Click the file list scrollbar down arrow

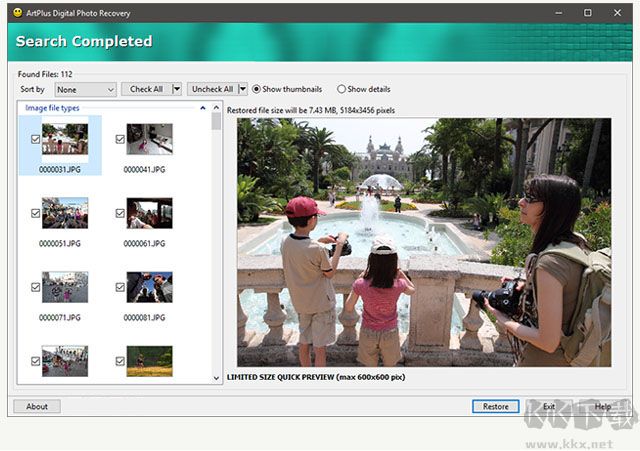click(217, 378)
